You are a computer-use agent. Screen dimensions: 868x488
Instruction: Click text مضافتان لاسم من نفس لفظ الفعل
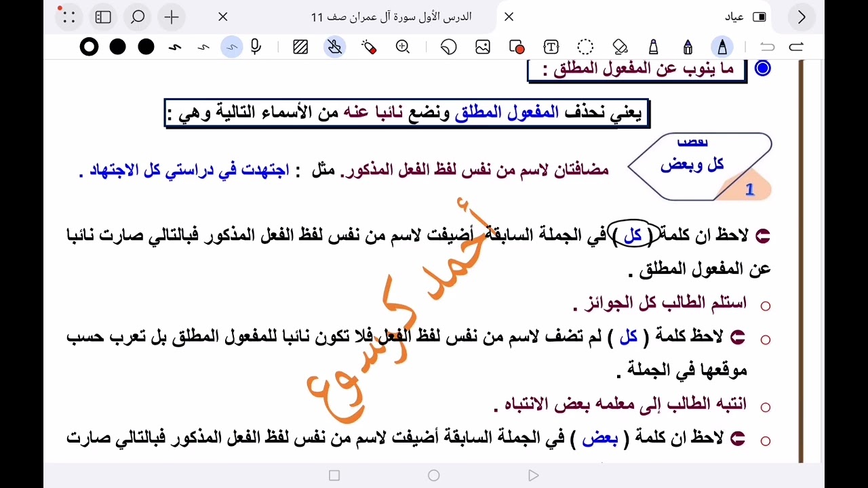[x=473, y=170]
